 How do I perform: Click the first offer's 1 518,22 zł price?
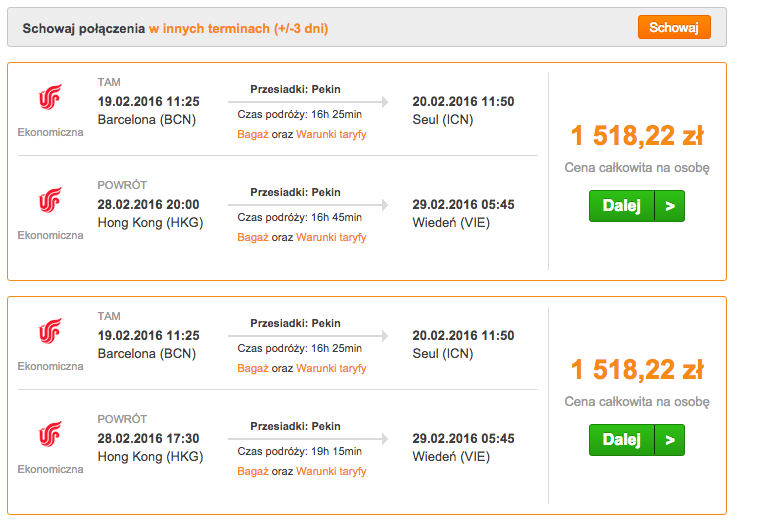click(x=637, y=136)
